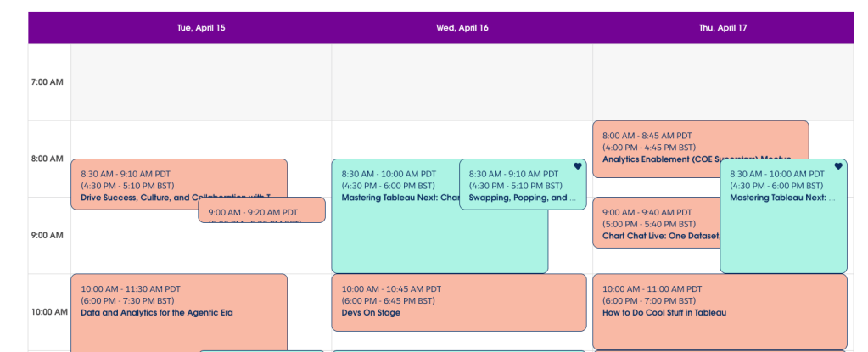
Task: Click the 9:00 AM time label
Action: coord(48,235)
